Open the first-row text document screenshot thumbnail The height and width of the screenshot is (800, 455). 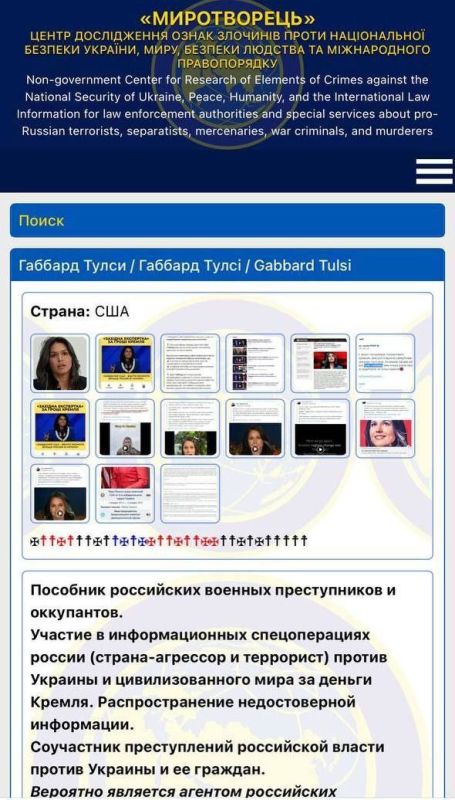pos(190,363)
